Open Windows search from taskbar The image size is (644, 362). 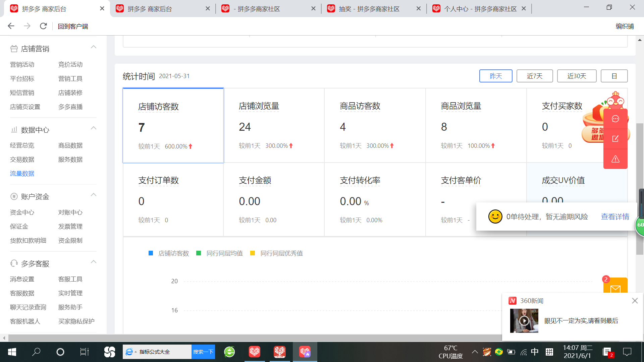(x=36, y=352)
